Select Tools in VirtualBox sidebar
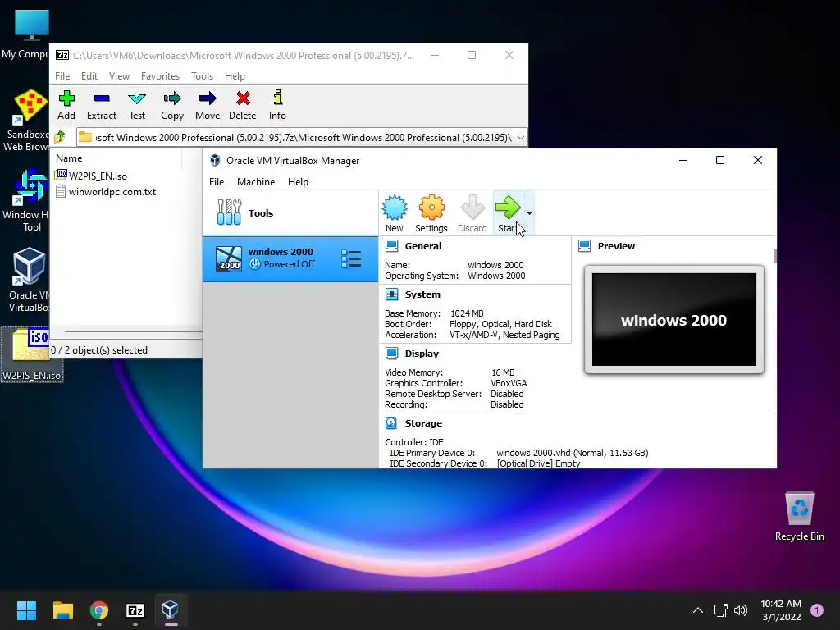Viewport: 840px width, 630px height. [x=290, y=212]
